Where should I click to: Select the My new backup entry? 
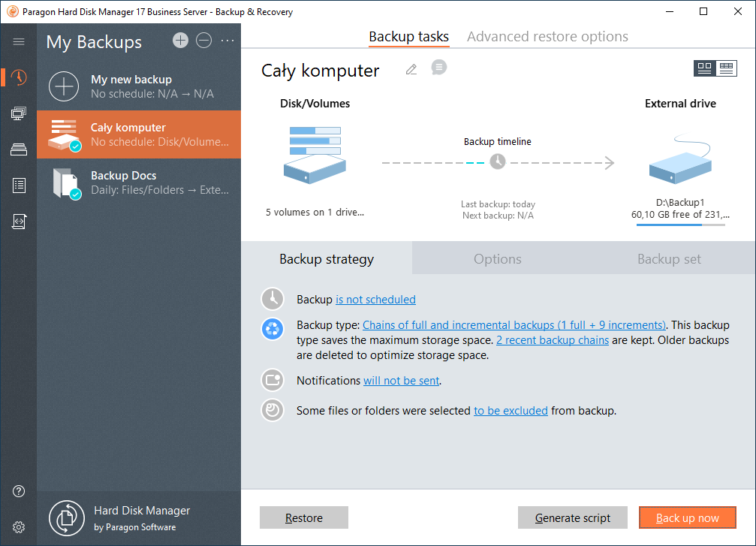[139, 86]
